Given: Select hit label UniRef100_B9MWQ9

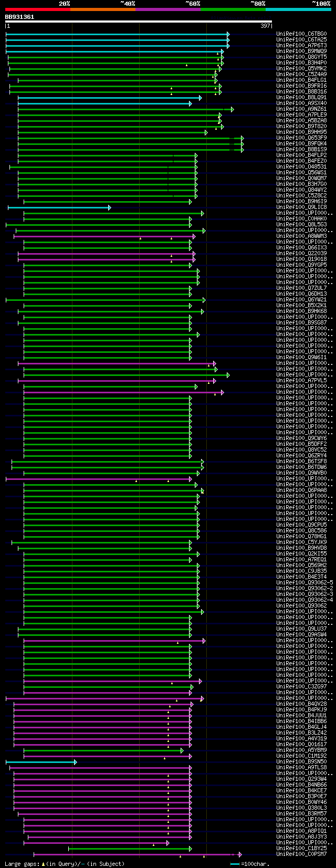Looking at the screenshot, I should pos(301,51).
